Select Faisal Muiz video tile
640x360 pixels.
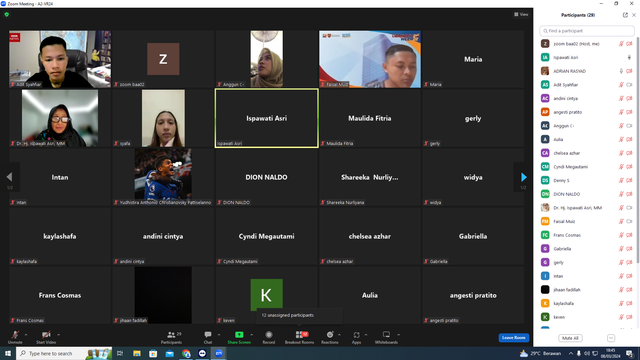click(370, 59)
